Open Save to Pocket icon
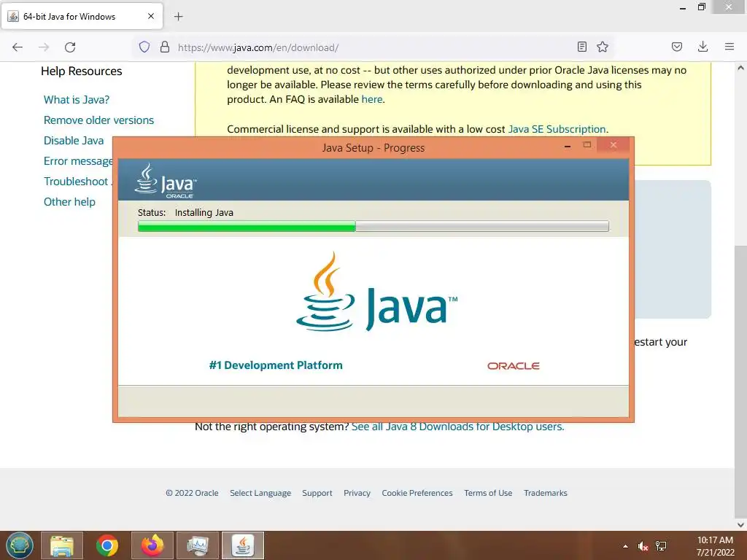This screenshot has height=560, width=747. [676, 47]
